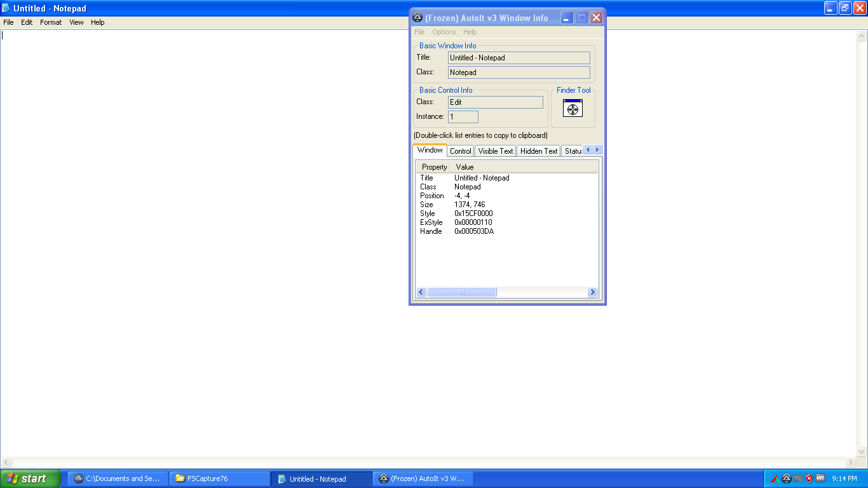Click the network adapter tray icon
This screenshot has height=488, width=868.
797,478
